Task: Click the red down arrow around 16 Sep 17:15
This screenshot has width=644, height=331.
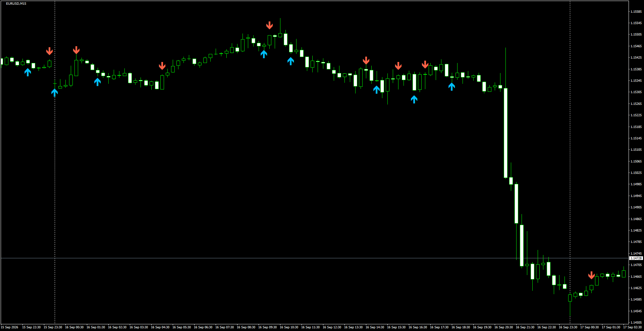Action: click(425, 64)
